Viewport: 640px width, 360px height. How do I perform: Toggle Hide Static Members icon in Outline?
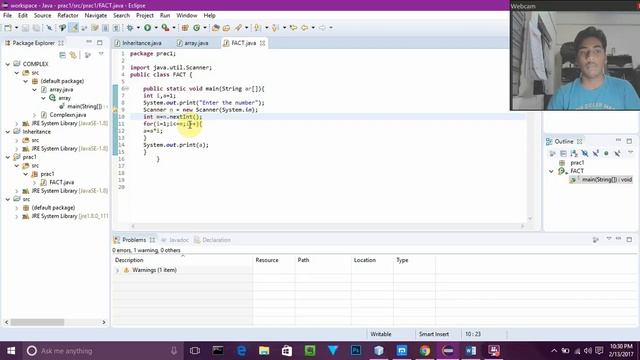tap(596, 153)
